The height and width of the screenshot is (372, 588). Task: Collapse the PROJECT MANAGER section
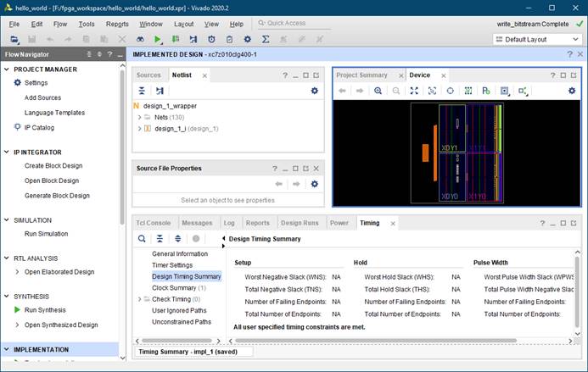coord(7,69)
